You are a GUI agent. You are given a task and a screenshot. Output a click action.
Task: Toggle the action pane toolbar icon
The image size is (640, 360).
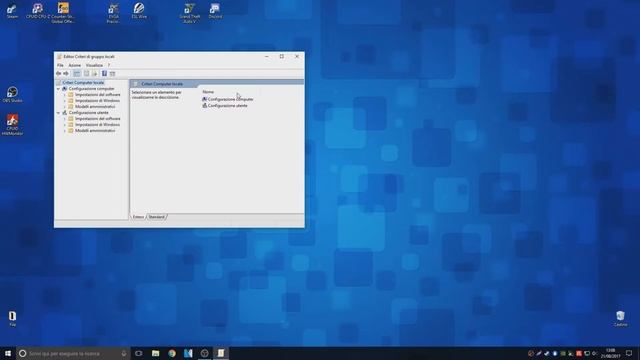click(113, 73)
